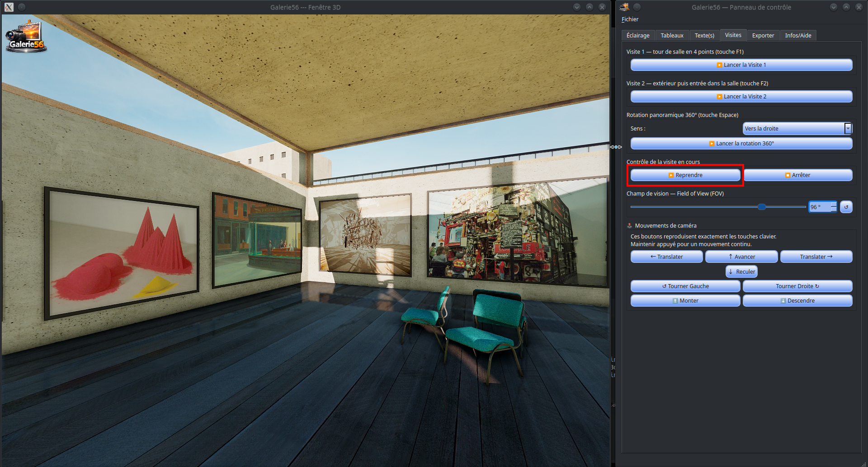Image resolution: width=868 pixels, height=467 pixels.
Task: Click the FOV value field showing 96°
Action: tap(819, 207)
